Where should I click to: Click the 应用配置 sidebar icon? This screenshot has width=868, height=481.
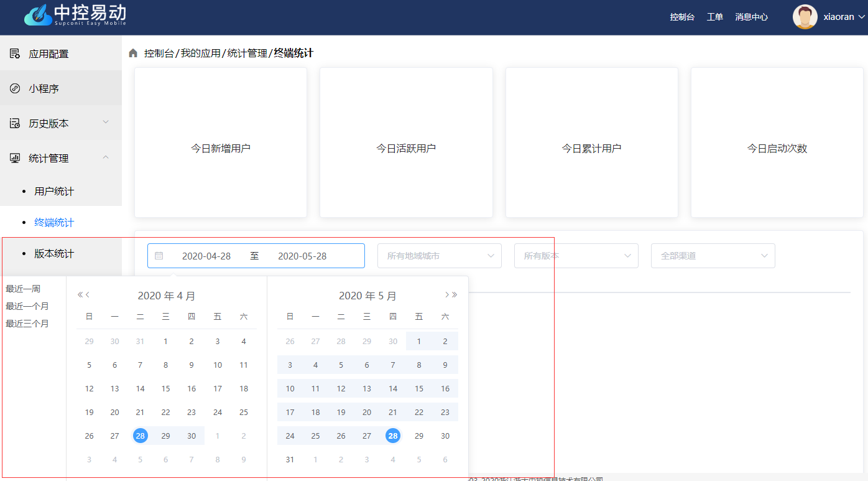[15, 54]
